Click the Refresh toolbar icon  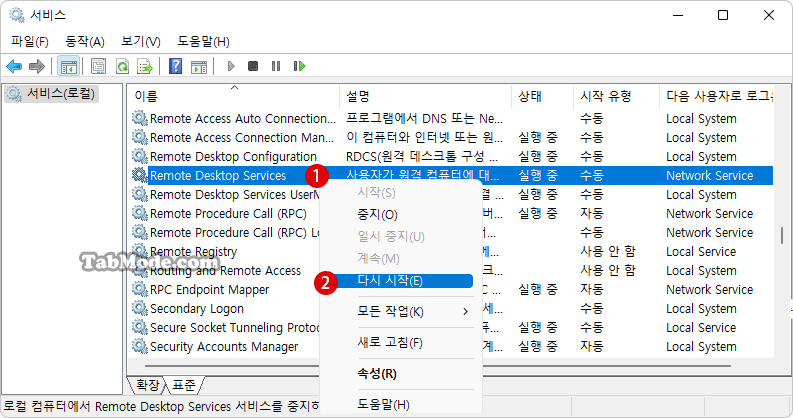click(x=122, y=66)
